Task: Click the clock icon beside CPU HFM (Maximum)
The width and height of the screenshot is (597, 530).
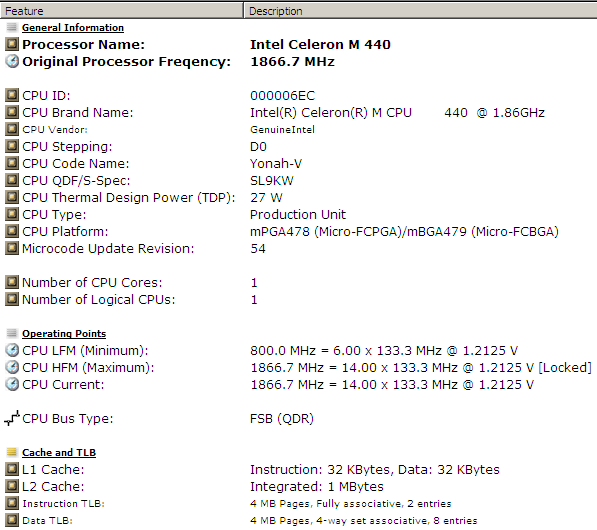Action: (12, 367)
